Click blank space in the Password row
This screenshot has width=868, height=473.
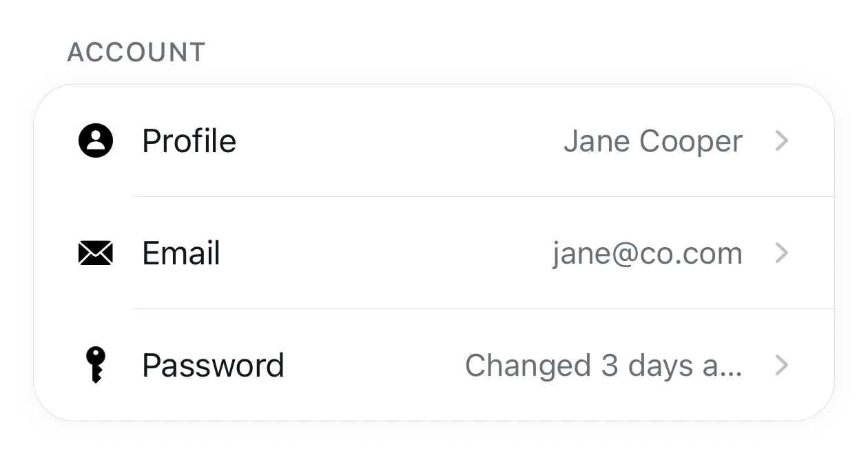click(372, 366)
